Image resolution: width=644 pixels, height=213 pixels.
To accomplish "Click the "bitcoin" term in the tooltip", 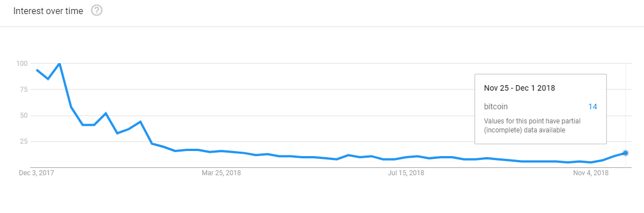I will point(496,106).
